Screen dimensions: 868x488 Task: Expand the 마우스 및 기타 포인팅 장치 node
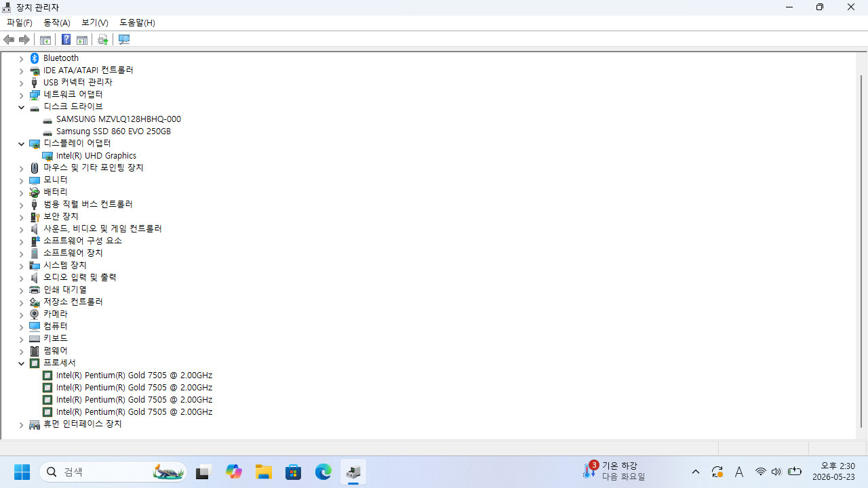tap(21, 169)
